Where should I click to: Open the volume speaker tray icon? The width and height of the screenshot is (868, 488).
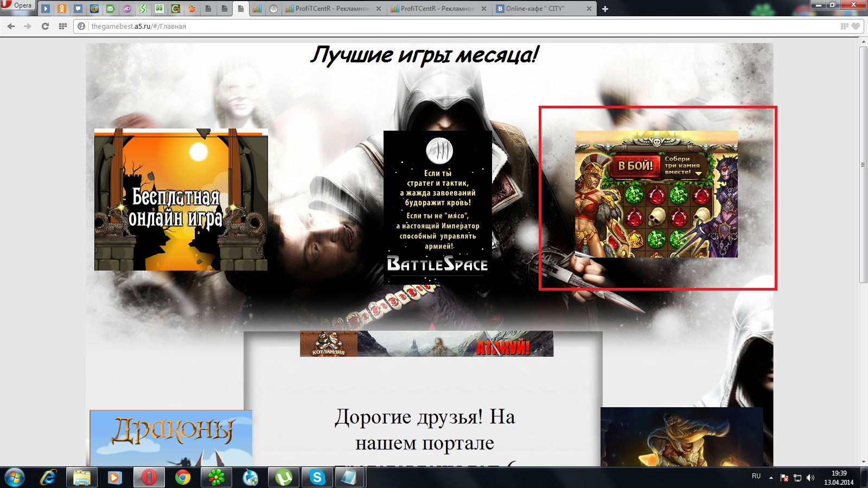coord(810,478)
